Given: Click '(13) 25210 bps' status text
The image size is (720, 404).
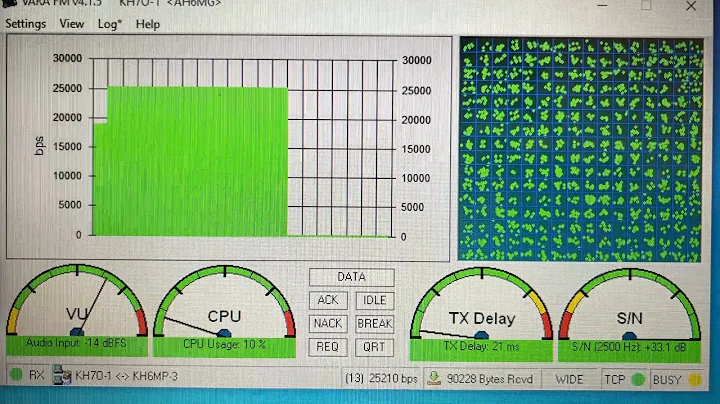Looking at the screenshot, I should coord(381,378).
